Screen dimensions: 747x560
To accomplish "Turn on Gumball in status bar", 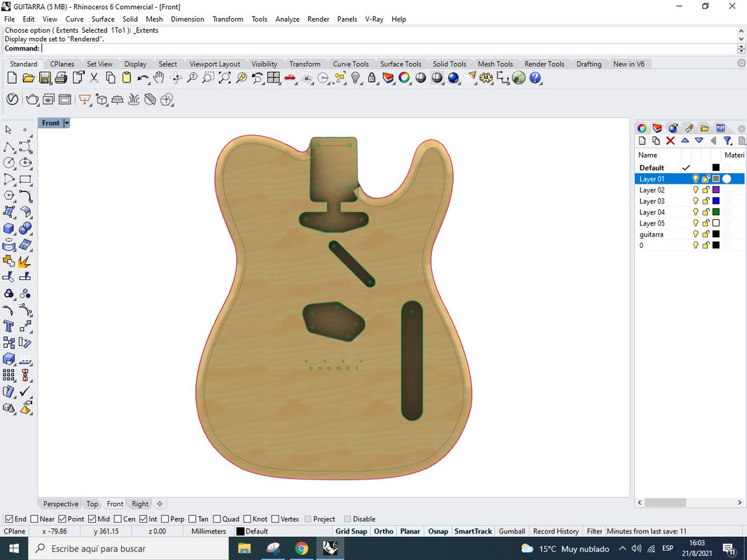I will [512, 531].
